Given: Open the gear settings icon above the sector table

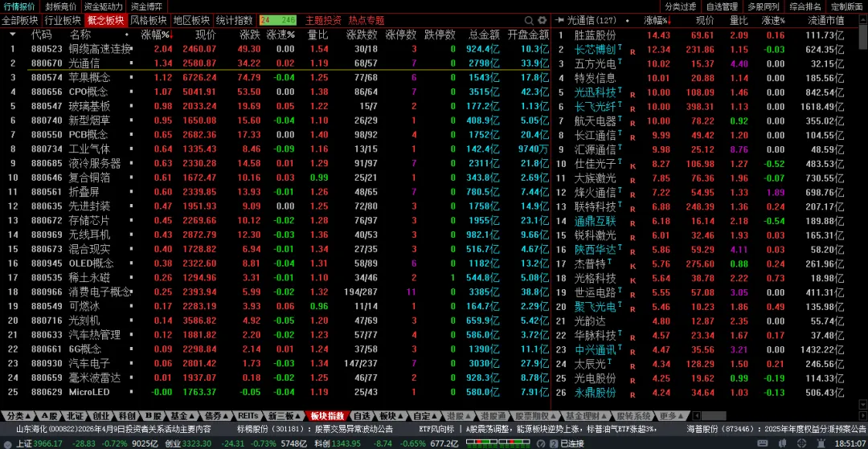Looking at the screenshot, I should 542,20.
